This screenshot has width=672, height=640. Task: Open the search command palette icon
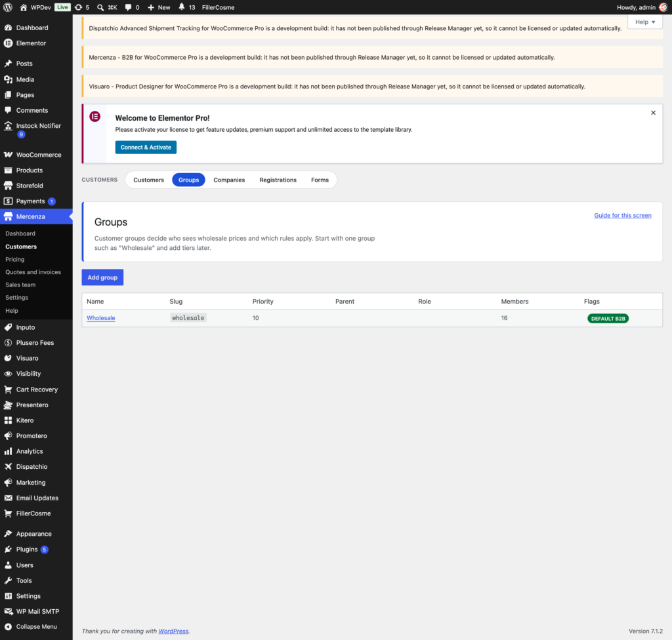click(x=100, y=7)
